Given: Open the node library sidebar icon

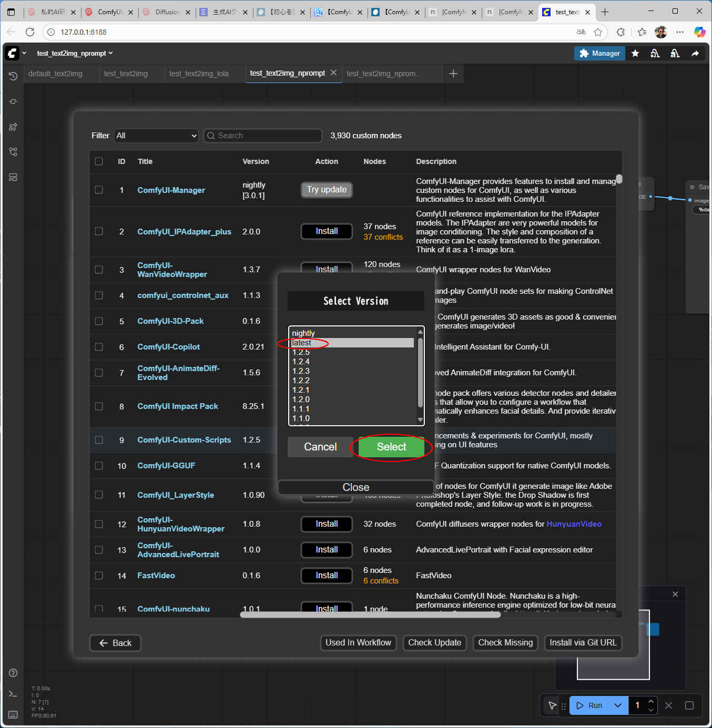Looking at the screenshot, I should coord(13,127).
